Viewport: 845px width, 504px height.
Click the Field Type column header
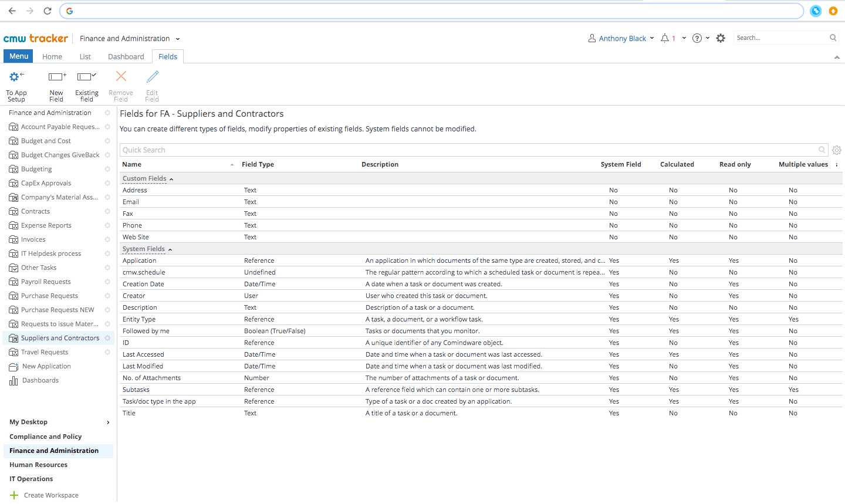pos(258,164)
